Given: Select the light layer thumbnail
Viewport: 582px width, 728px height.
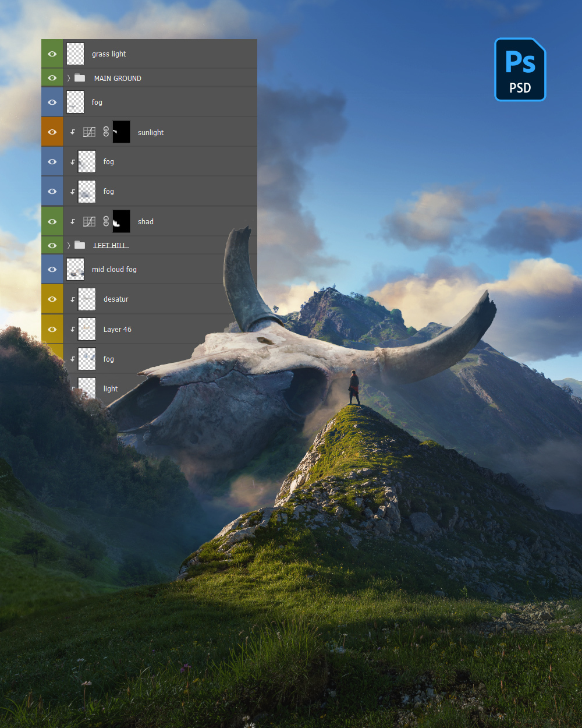Looking at the screenshot, I should click(x=87, y=388).
